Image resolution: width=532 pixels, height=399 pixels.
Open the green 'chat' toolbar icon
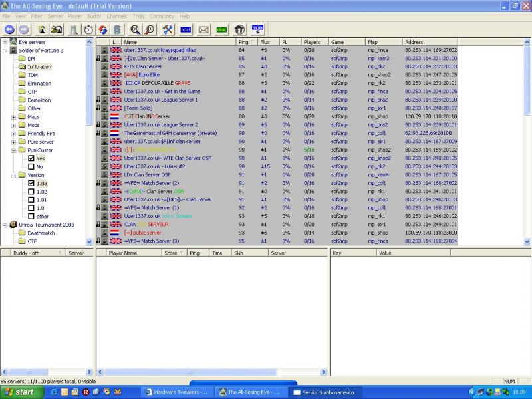(221, 29)
